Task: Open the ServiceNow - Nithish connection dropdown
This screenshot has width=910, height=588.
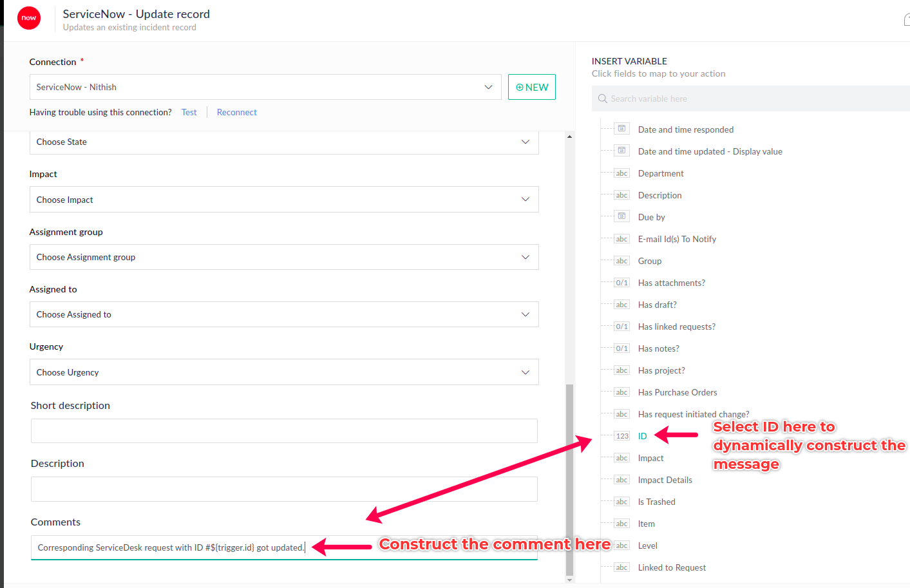Action: click(x=265, y=87)
